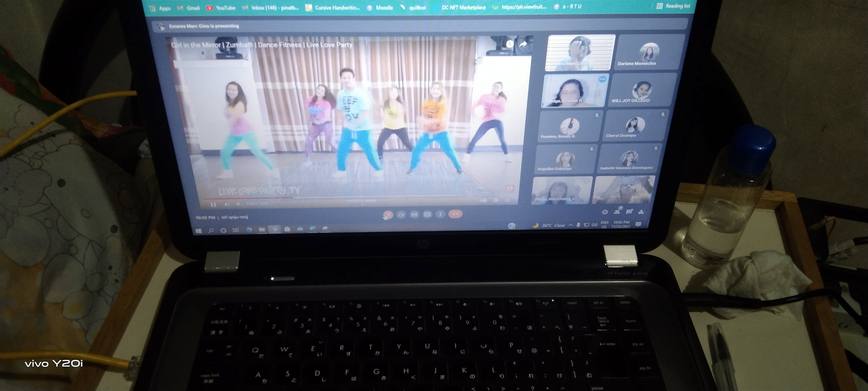Toggle autoplay switch in video player
This screenshot has height=391, width=868.
(483, 201)
